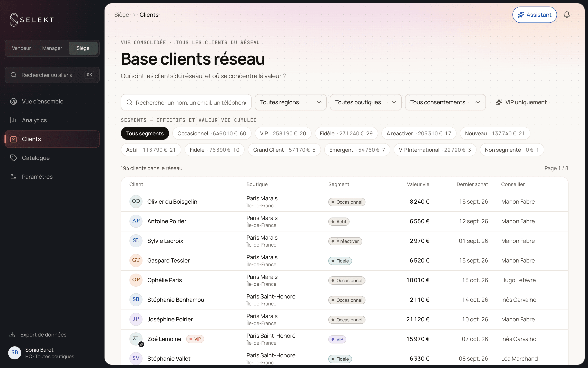The height and width of the screenshot is (368, 588).
Task: Click Sonia Baret's SB avatar
Action: [14, 353]
